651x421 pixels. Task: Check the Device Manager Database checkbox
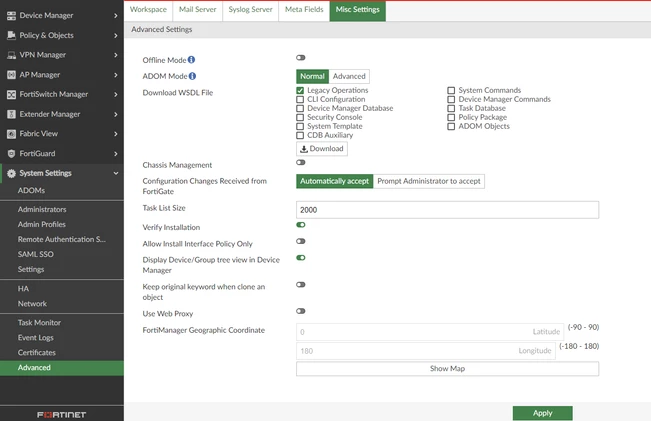coord(300,108)
